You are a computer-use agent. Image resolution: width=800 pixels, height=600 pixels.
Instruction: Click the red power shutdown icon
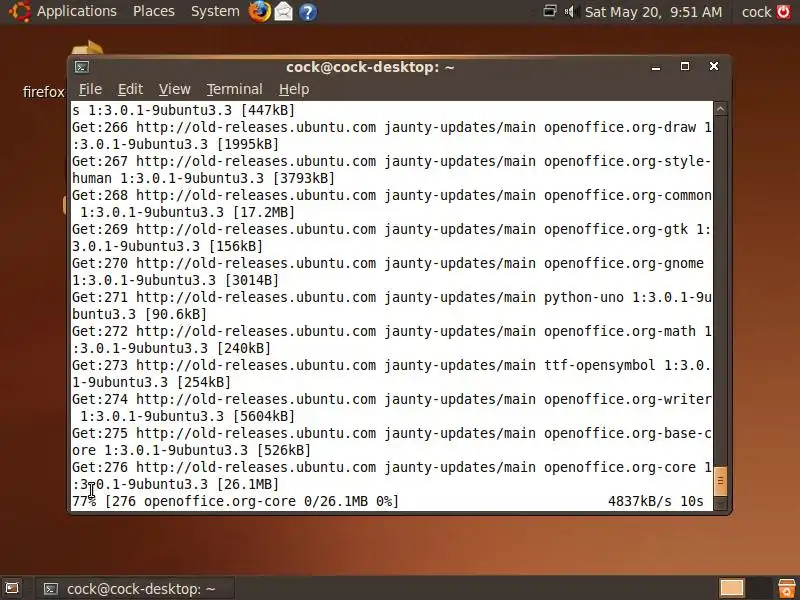783,12
